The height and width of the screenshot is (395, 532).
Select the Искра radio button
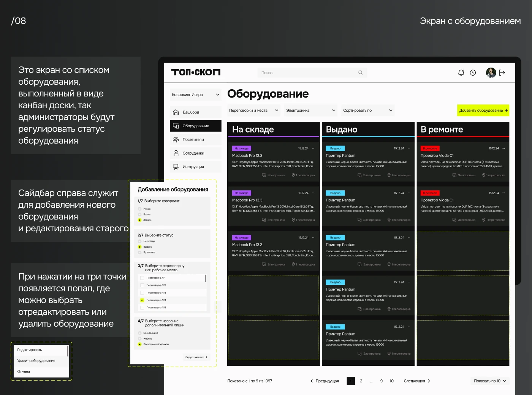pos(140,209)
